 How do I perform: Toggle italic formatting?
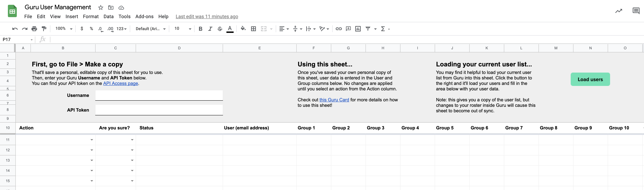210,29
